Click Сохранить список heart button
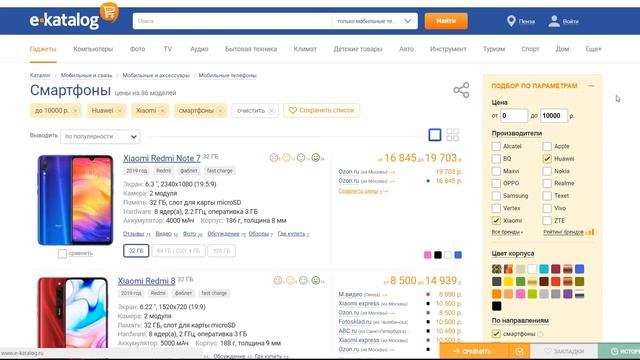Image resolution: width=640 pixels, height=360 pixels. (x=321, y=111)
